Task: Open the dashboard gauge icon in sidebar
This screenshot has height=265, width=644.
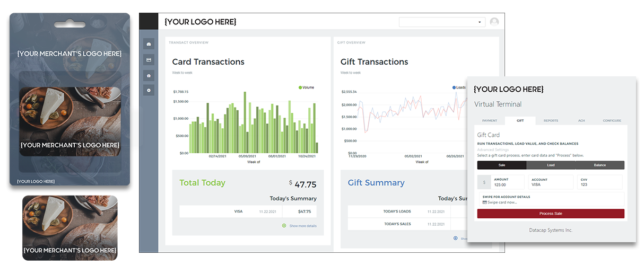Action: pyautogui.click(x=149, y=44)
